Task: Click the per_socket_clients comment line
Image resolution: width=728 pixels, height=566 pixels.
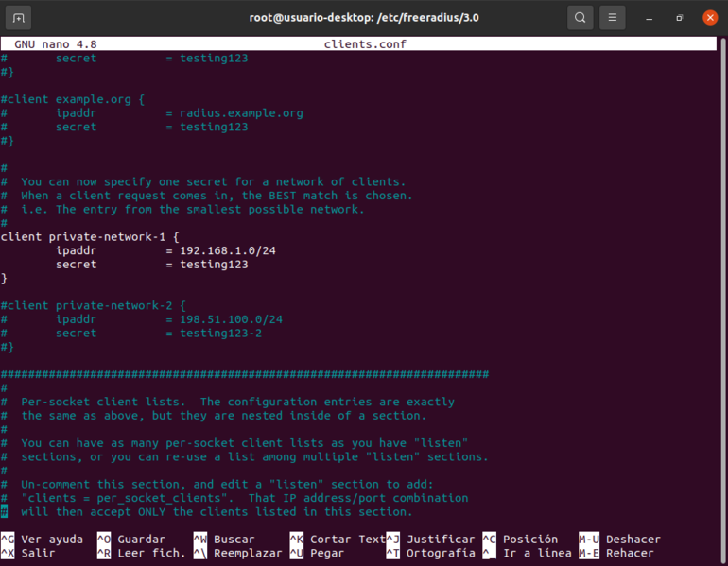Action: [234, 498]
